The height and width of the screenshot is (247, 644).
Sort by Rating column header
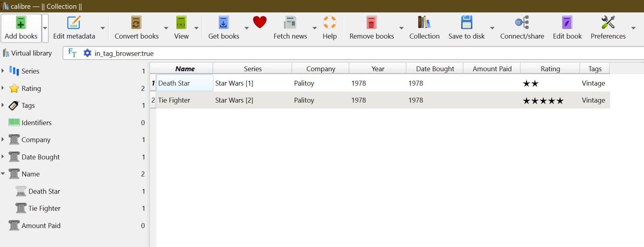tap(550, 69)
